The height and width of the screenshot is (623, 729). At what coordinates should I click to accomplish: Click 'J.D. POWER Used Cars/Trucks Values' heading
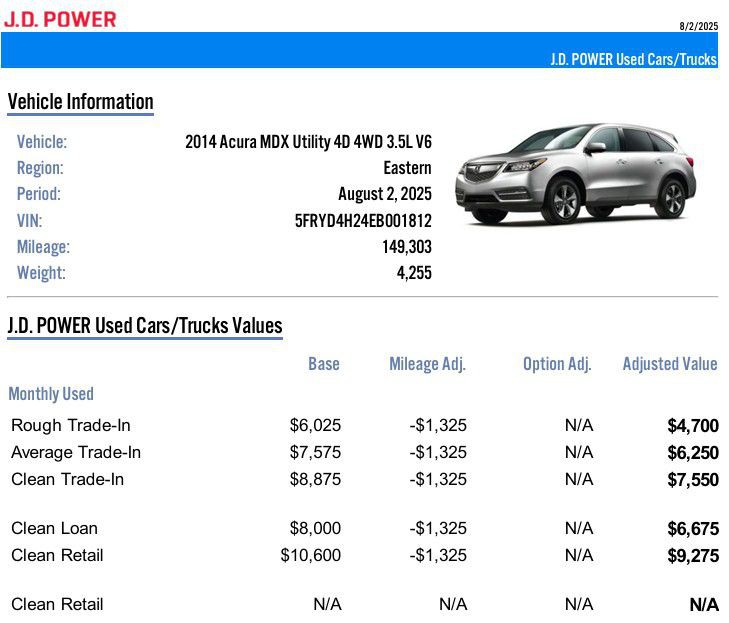[145, 325]
